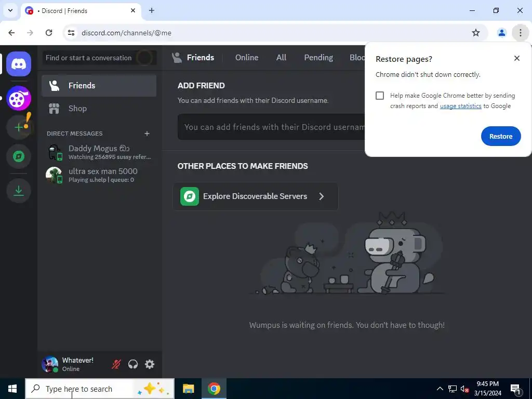Open the Chrome three-dot menu
This screenshot has width=532, height=399.
[520, 33]
